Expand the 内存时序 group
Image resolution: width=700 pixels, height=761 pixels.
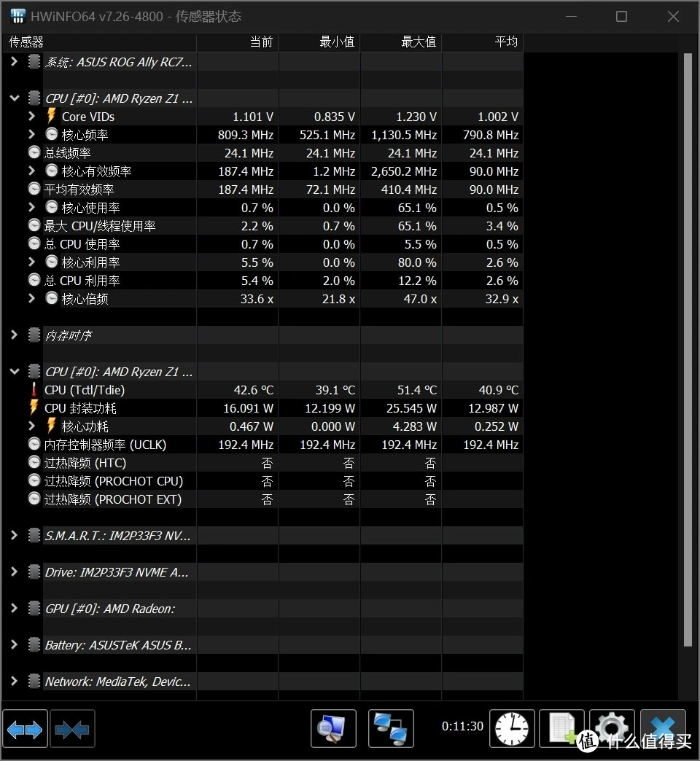click(14, 335)
